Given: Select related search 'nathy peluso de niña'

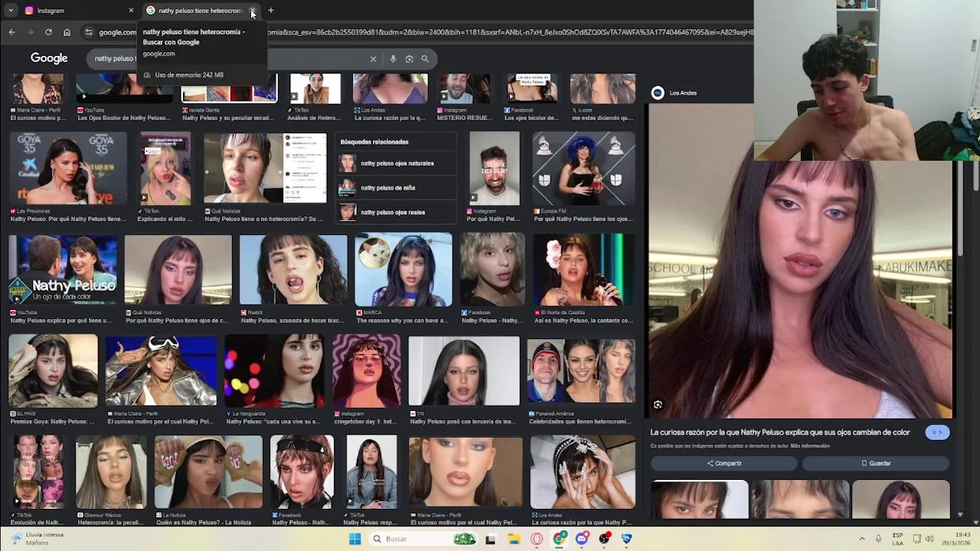Looking at the screenshot, I should (x=397, y=187).
